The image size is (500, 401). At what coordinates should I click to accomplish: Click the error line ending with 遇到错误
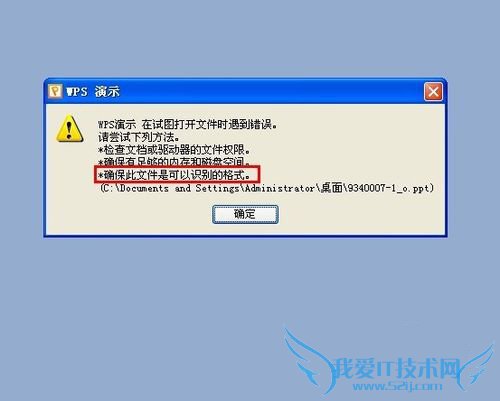pyautogui.click(x=188, y=125)
